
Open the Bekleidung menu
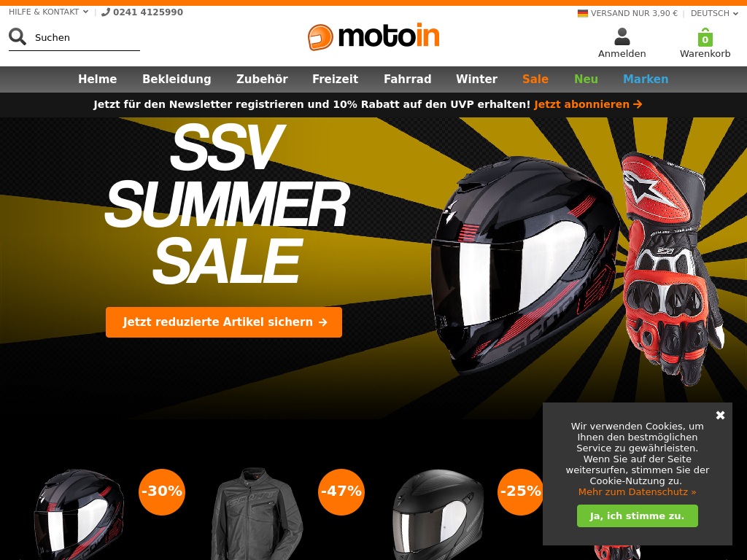coord(177,79)
